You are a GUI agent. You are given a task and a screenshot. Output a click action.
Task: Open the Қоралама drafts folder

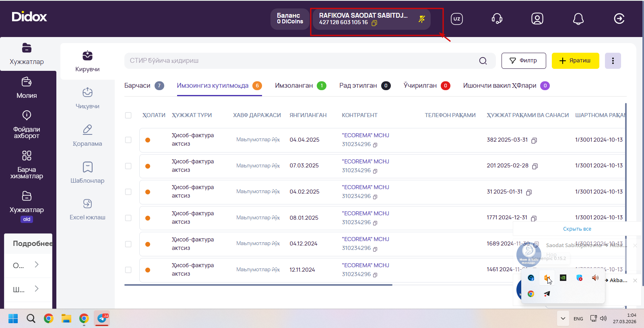pos(87,135)
